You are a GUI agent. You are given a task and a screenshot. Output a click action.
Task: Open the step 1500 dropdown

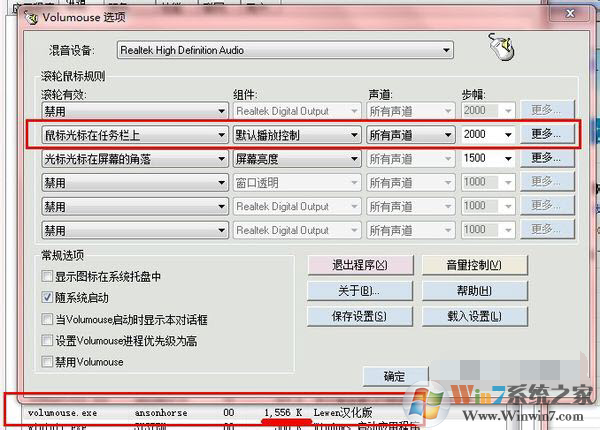tap(488, 158)
